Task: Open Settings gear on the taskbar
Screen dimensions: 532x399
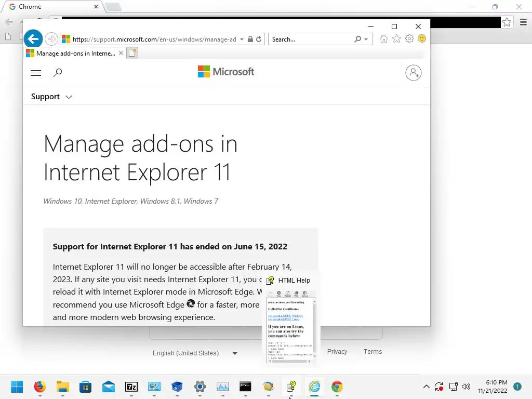Action: coord(200,387)
